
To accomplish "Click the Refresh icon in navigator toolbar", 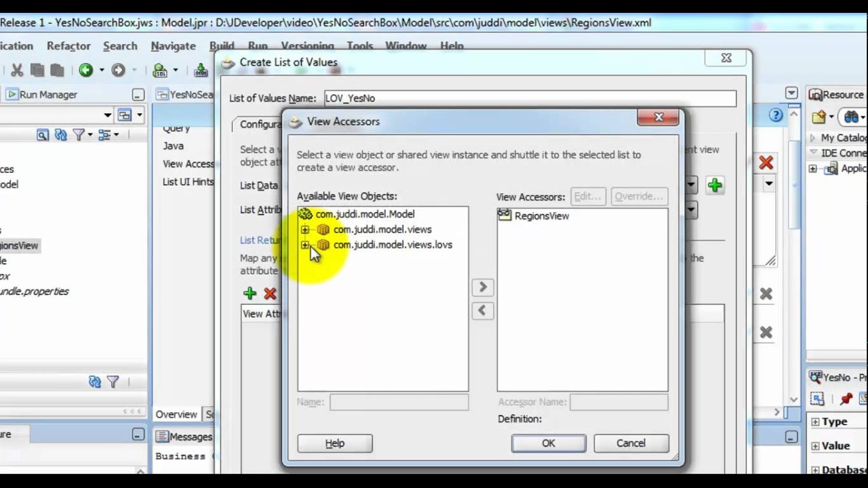I will tap(60, 136).
